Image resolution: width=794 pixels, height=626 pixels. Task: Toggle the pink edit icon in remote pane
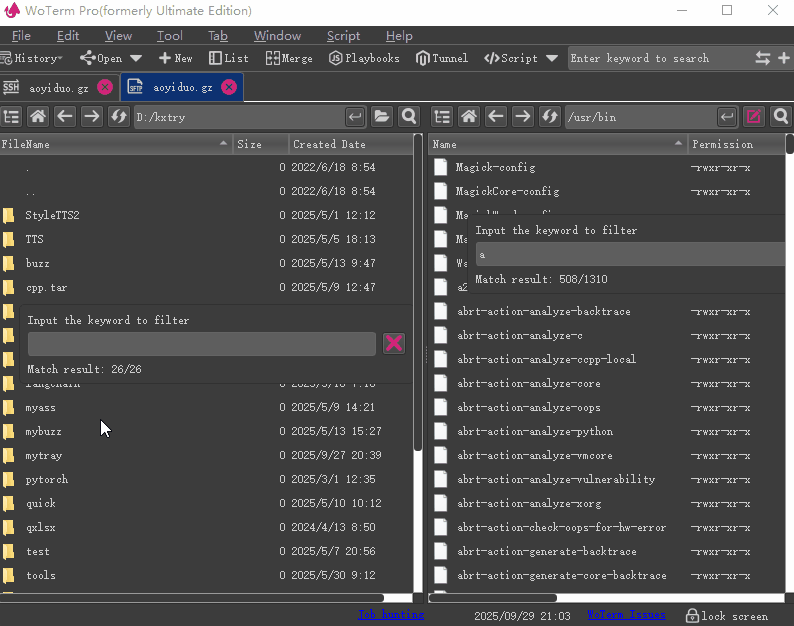[754, 117]
